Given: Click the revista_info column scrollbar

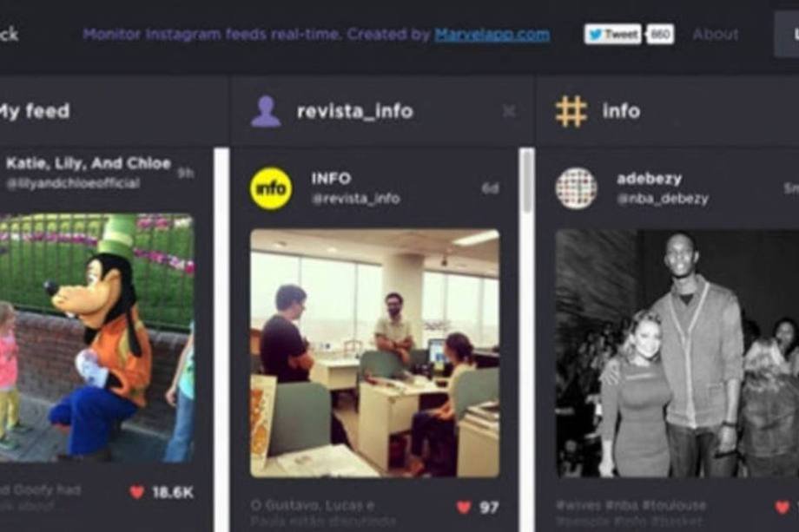Looking at the screenshot, I should pyautogui.click(x=527, y=181).
